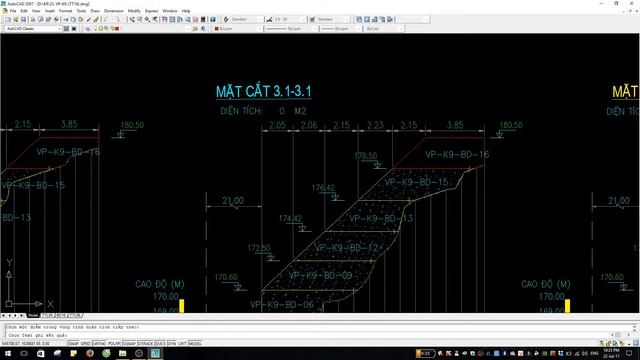Click the Copy icon in toolbar
This screenshot has height=360, width=640.
pos(73,20)
